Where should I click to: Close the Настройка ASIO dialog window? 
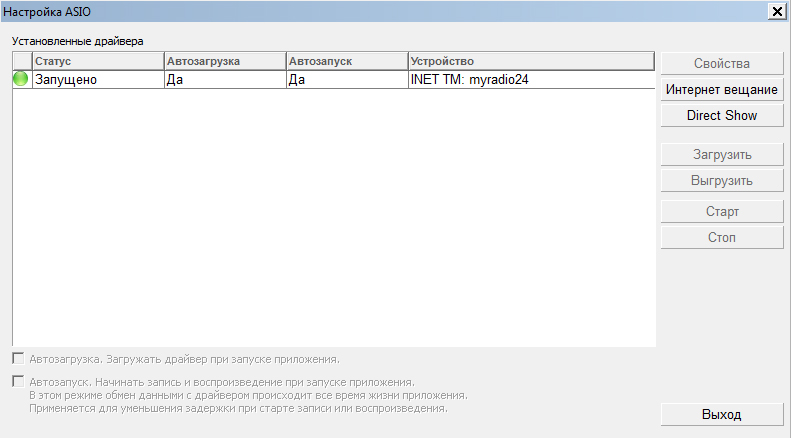[776, 11]
